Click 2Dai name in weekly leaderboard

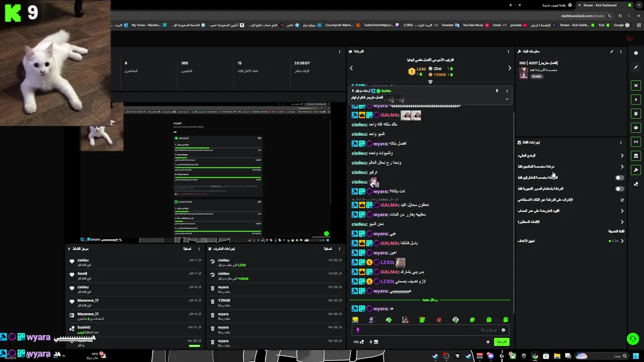(438, 69)
